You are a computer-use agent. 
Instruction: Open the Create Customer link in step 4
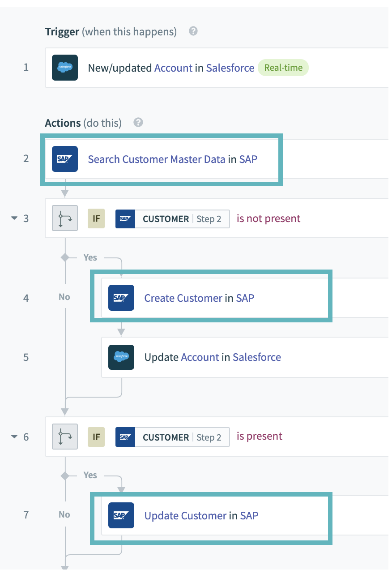pyautogui.click(x=183, y=298)
